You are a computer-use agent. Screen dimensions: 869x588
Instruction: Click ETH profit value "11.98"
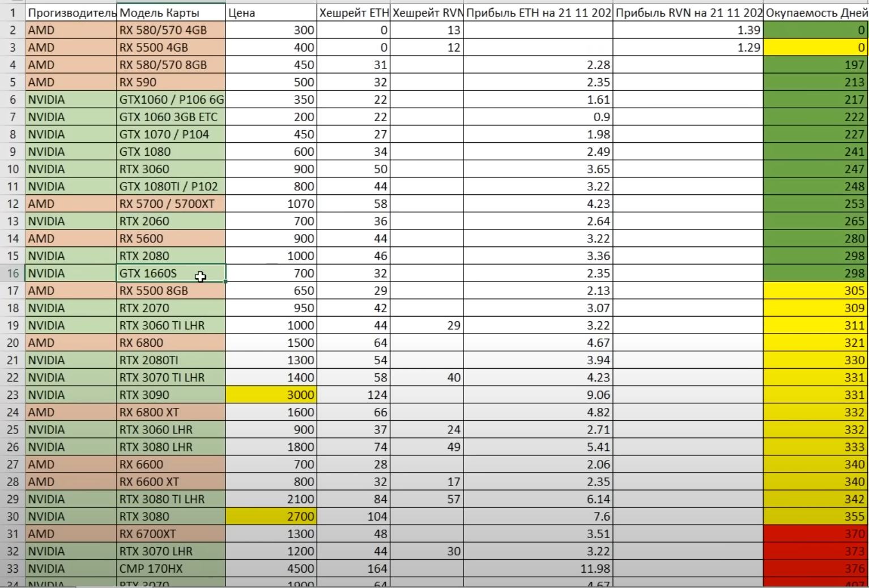(x=538, y=568)
